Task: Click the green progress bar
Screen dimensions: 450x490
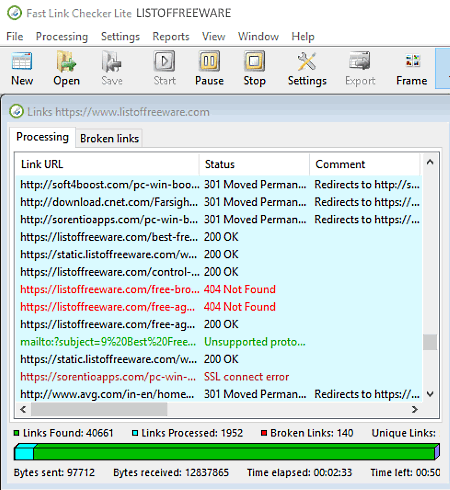Action: 227,452
